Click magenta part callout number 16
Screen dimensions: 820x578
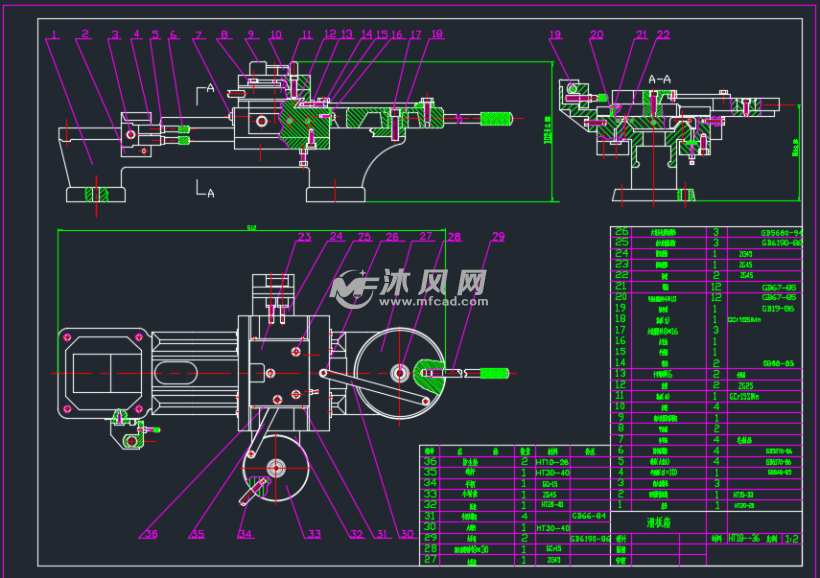[x=397, y=35]
